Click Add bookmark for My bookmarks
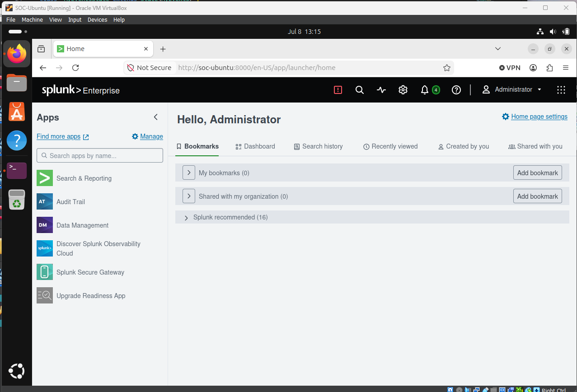The height and width of the screenshot is (392, 577). tap(538, 173)
